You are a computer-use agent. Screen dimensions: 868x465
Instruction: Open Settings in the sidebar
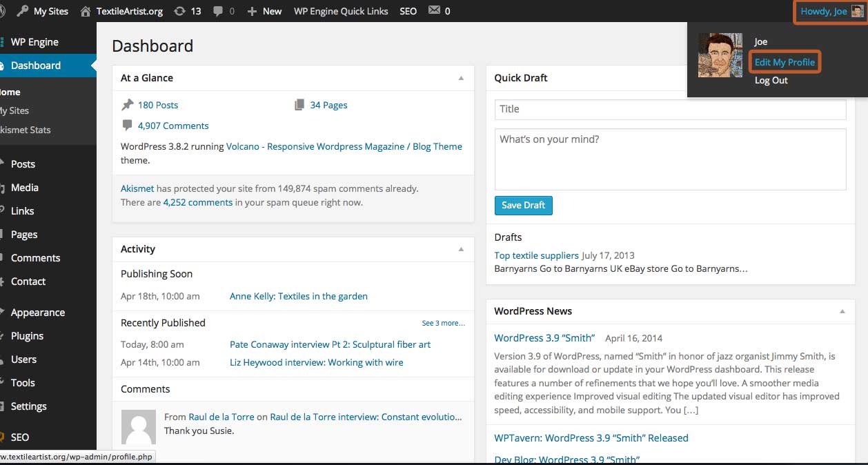coord(29,406)
